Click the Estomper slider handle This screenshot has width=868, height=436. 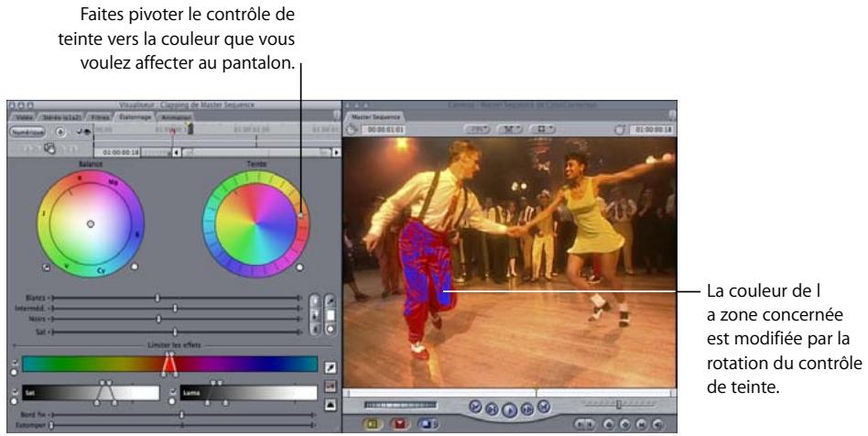(51, 426)
